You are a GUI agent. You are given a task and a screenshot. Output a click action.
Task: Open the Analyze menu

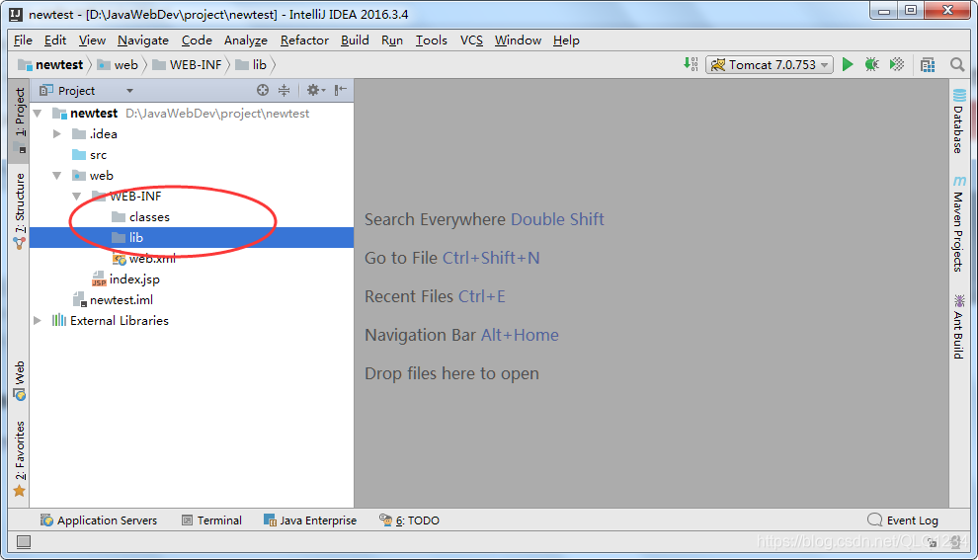pos(246,40)
